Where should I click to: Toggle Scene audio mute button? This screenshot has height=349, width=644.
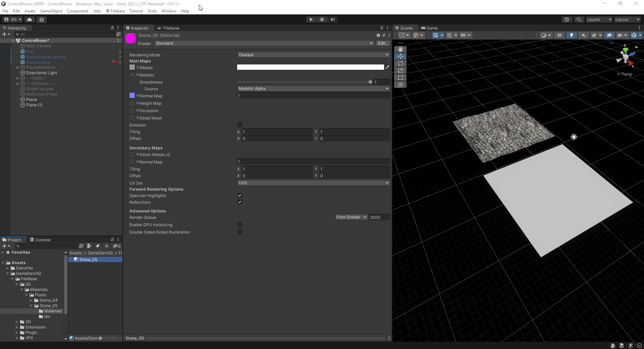[584, 35]
